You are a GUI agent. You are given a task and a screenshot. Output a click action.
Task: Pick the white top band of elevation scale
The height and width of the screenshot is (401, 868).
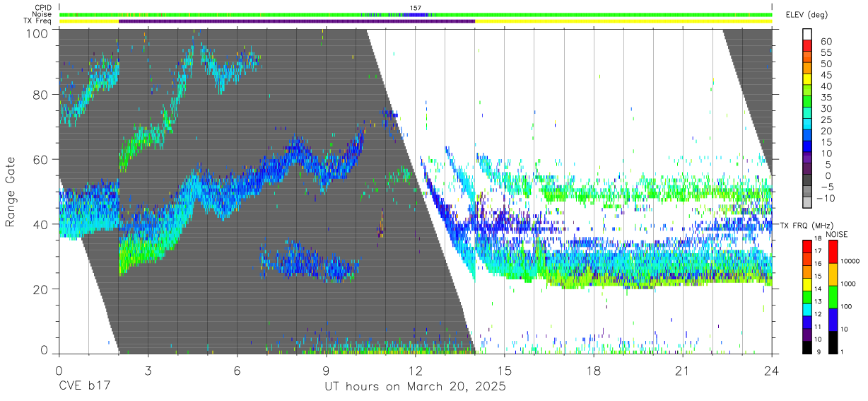(x=807, y=34)
